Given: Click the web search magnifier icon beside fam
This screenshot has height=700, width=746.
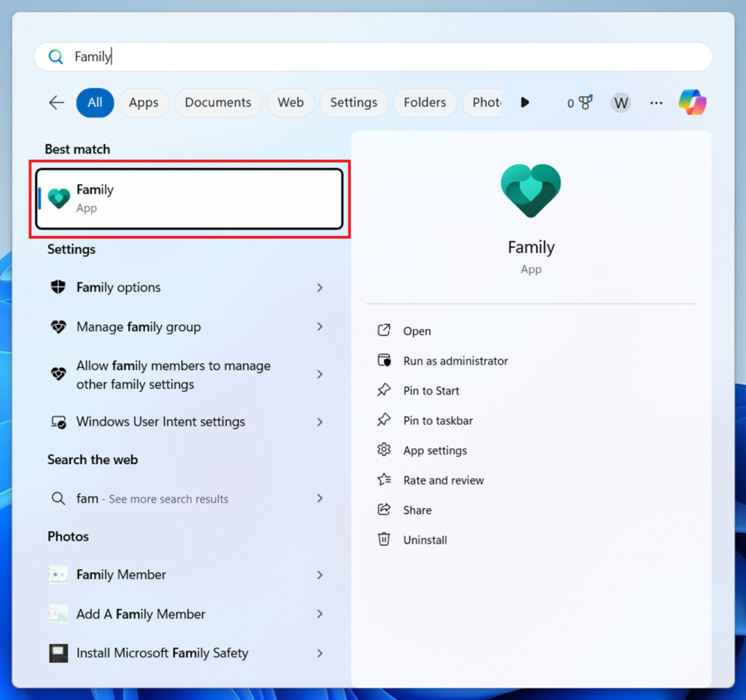Looking at the screenshot, I should click(x=58, y=498).
